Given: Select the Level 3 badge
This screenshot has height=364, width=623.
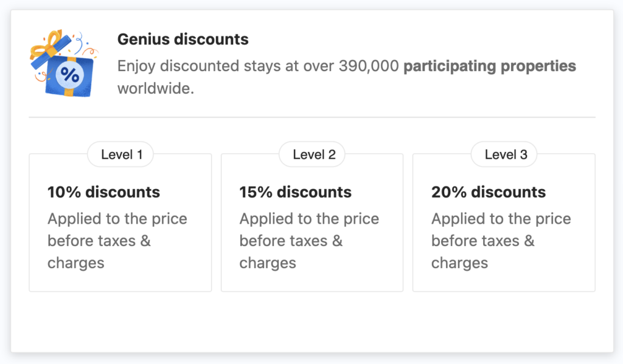Looking at the screenshot, I should pyautogui.click(x=504, y=154).
